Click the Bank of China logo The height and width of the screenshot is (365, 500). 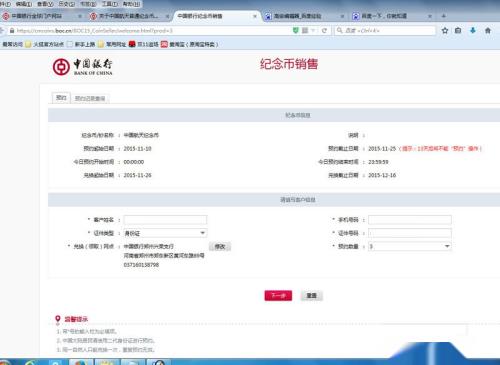83,67
